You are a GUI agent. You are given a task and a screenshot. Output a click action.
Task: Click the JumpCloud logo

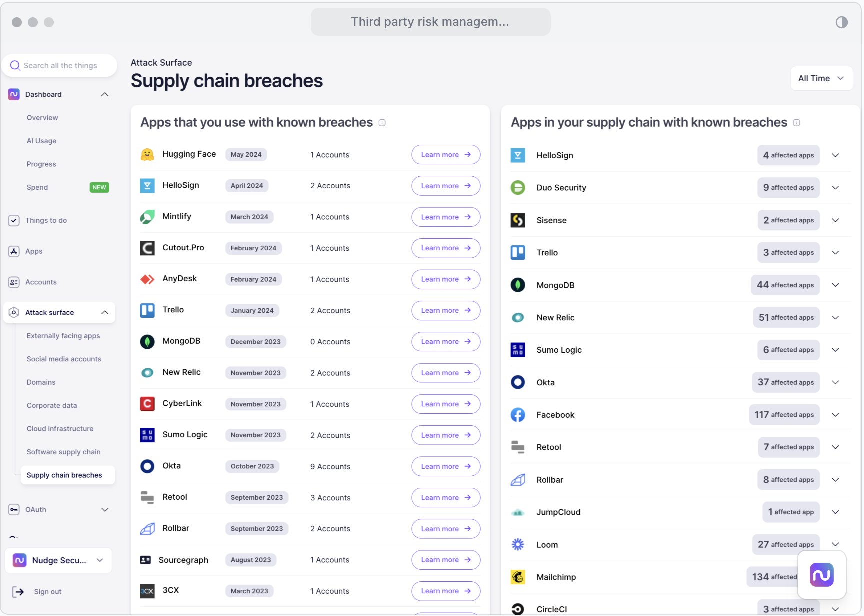pyautogui.click(x=518, y=512)
